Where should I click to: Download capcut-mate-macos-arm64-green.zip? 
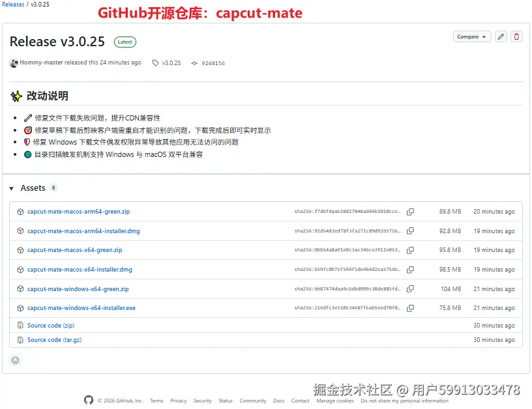[x=78, y=212]
